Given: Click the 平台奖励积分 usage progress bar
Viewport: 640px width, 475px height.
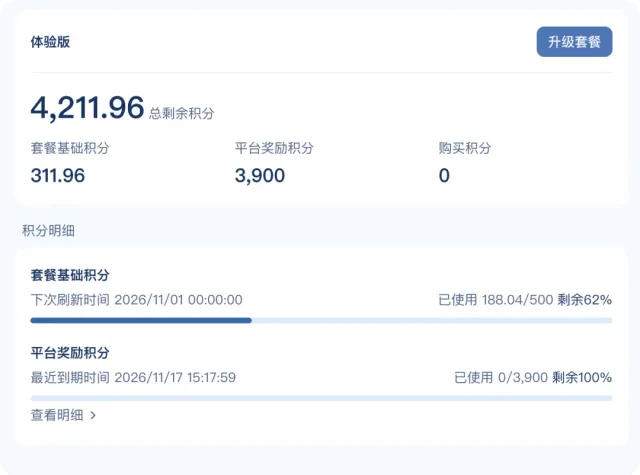Looking at the screenshot, I should point(321,398).
